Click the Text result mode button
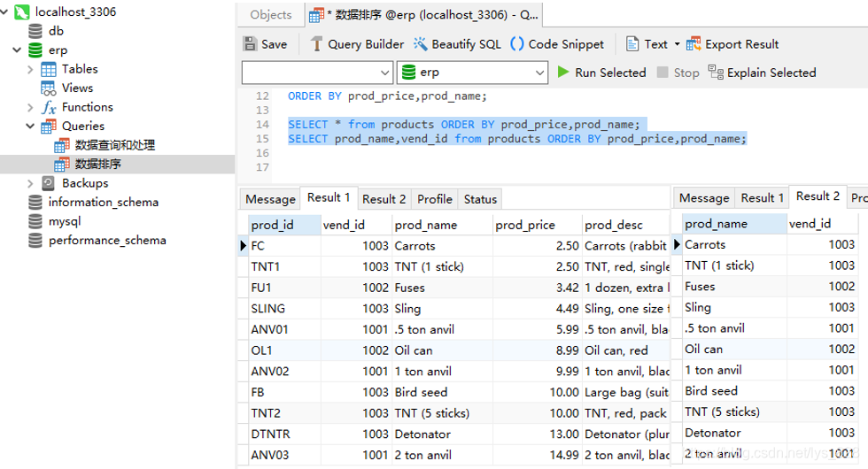This screenshot has height=469, width=868. click(647, 44)
